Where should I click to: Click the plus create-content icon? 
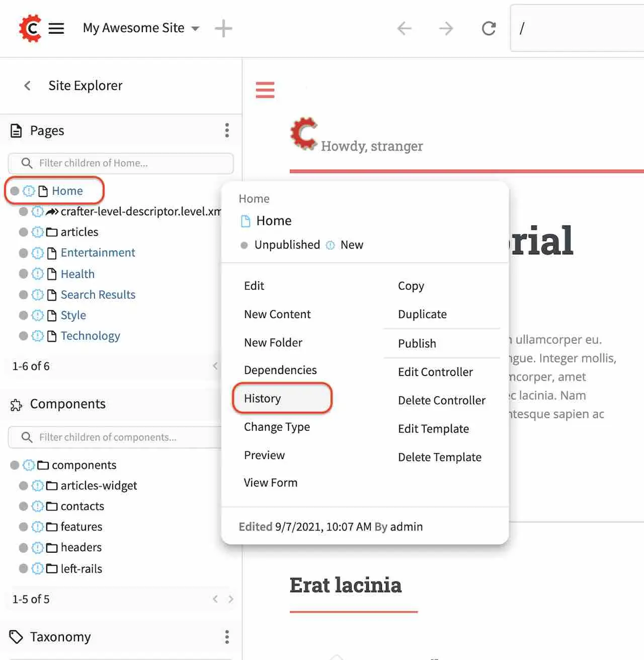223,28
